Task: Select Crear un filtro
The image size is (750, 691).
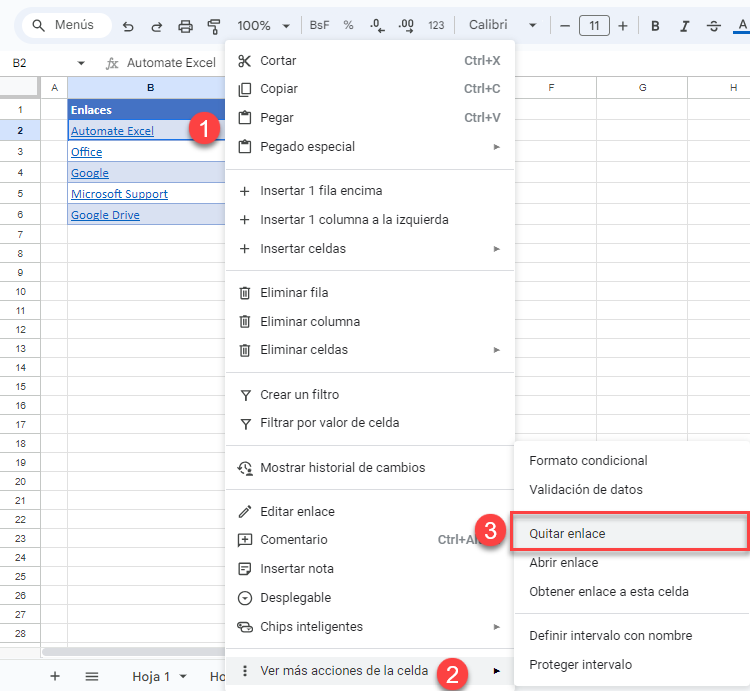Action: pos(370,395)
